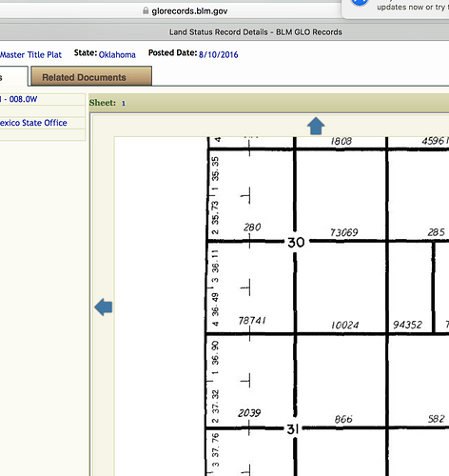Click section number 31 on the plat

[x=293, y=429]
